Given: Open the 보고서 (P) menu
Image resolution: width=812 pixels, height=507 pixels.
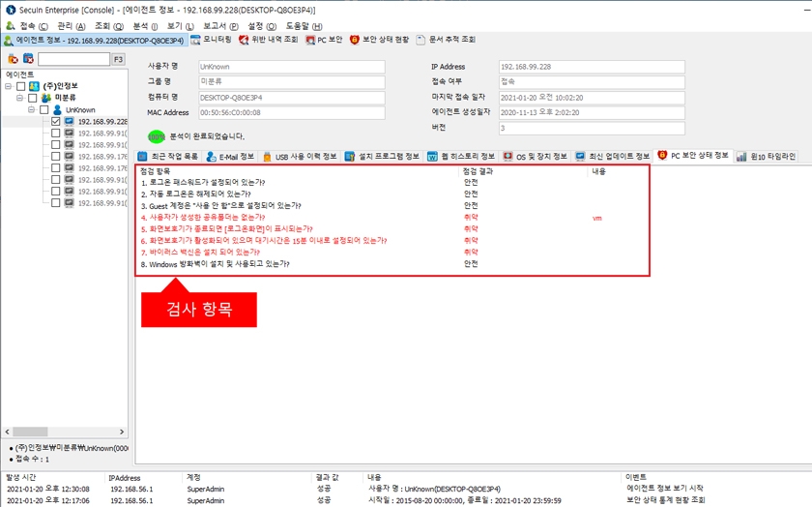Looking at the screenshot, I should (x=220, y=26).
